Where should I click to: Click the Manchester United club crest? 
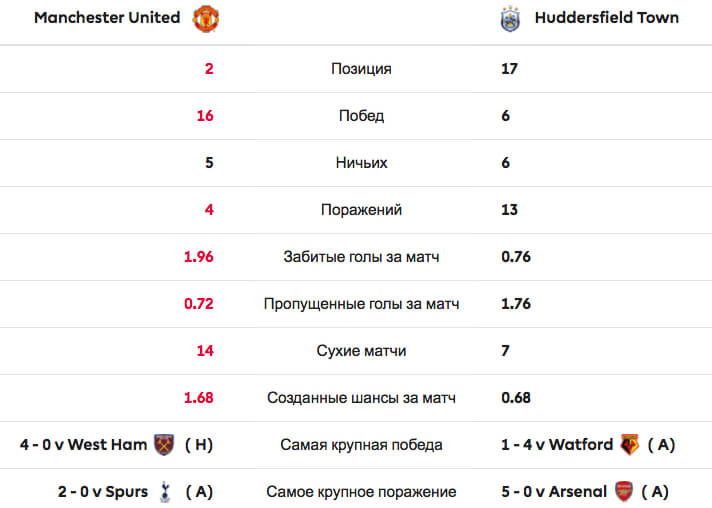pos(206,19)
